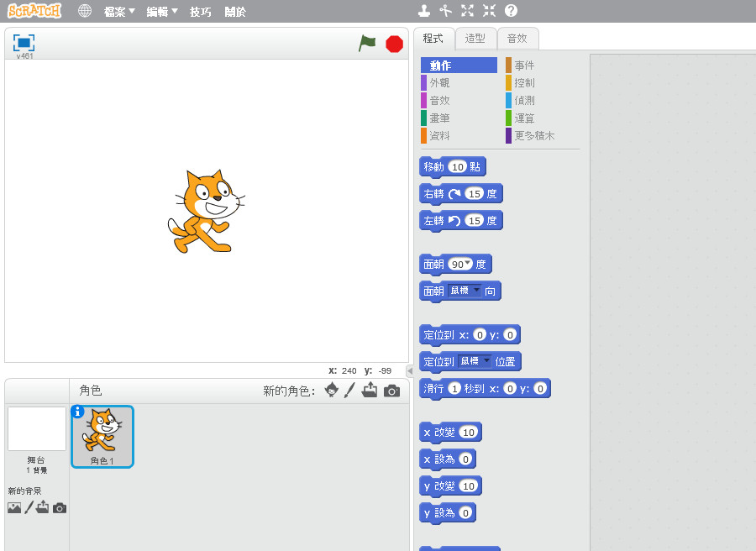Click steps field in 移動 block
This screenshot has height=551, width=756.
pos(457,167)
